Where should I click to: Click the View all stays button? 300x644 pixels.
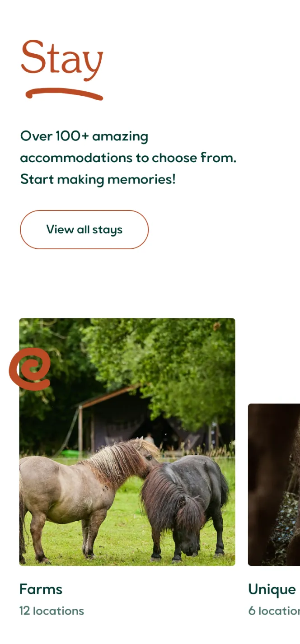[84, 229]
